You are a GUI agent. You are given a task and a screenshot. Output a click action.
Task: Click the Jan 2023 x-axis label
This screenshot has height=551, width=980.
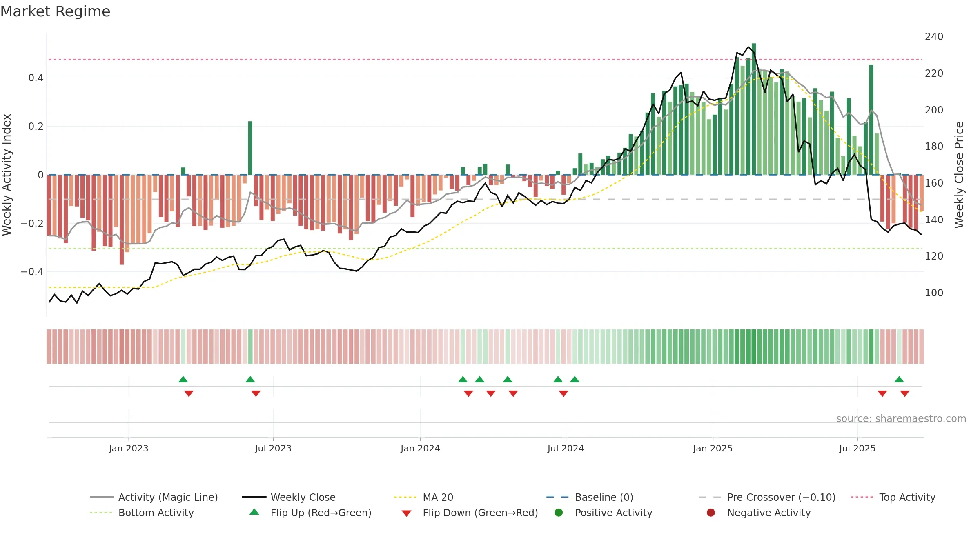click(129, 448)
